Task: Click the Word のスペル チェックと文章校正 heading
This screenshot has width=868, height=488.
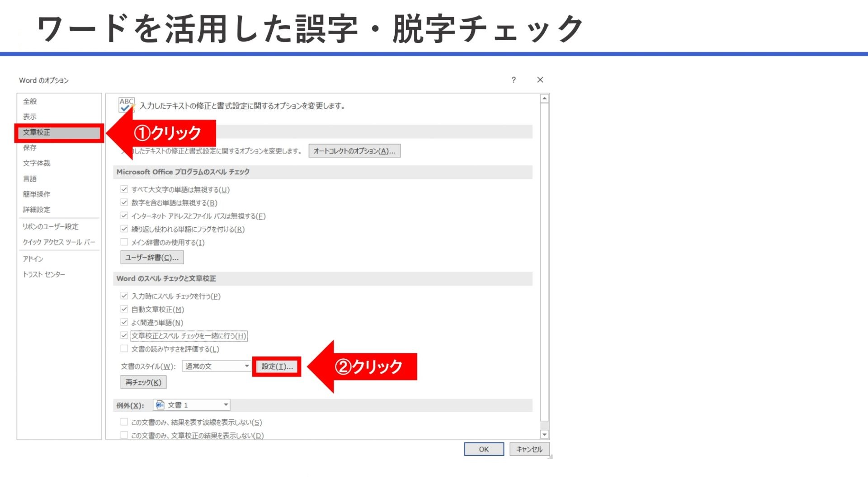Action: (166, 278)
